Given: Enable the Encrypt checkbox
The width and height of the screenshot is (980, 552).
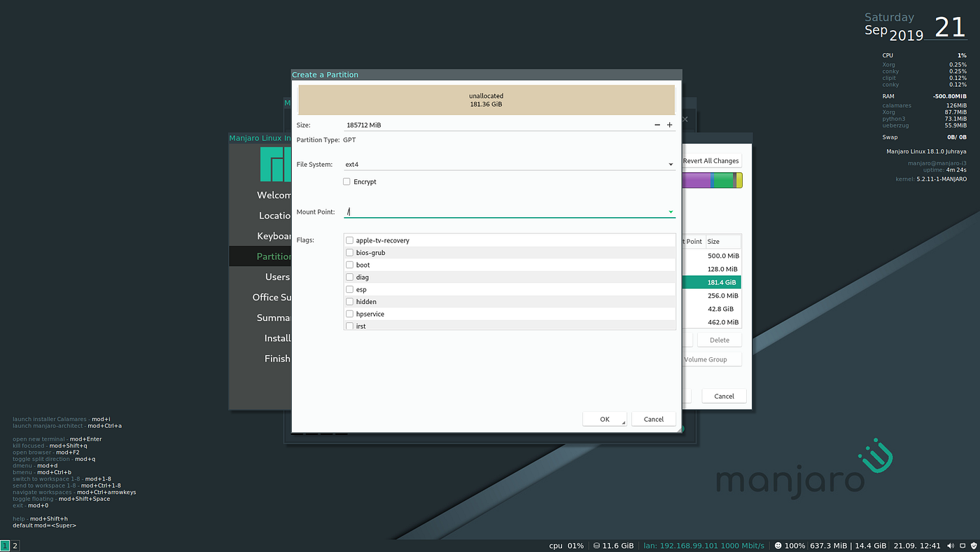Looking at the screenshot, I should tap(346, 181).
